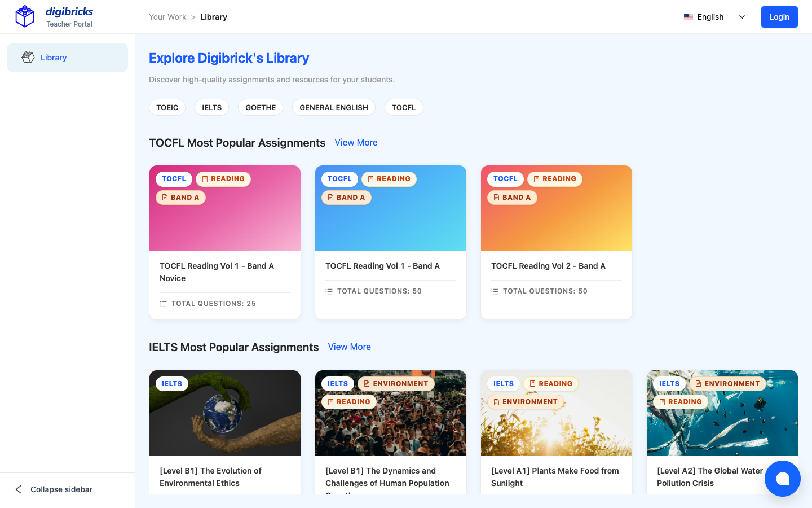
Task: Click list icon on TOCFL Vol 2 card
Action: pos(495,291)
